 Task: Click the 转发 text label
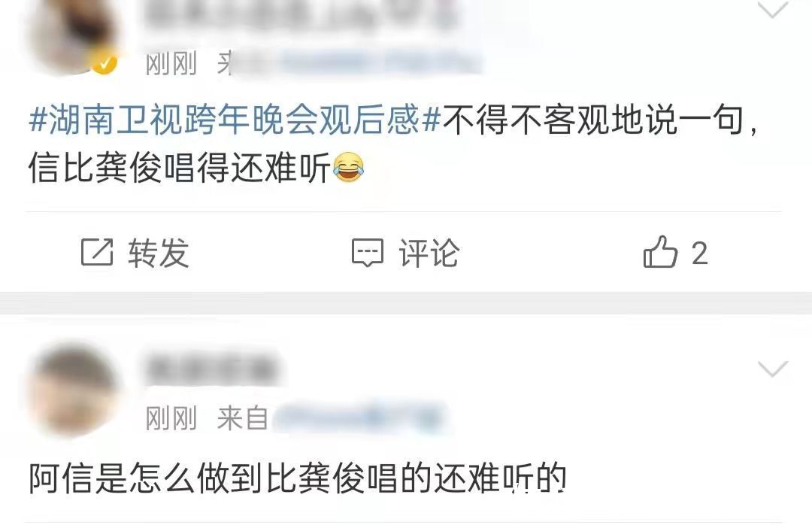point(159,253)
